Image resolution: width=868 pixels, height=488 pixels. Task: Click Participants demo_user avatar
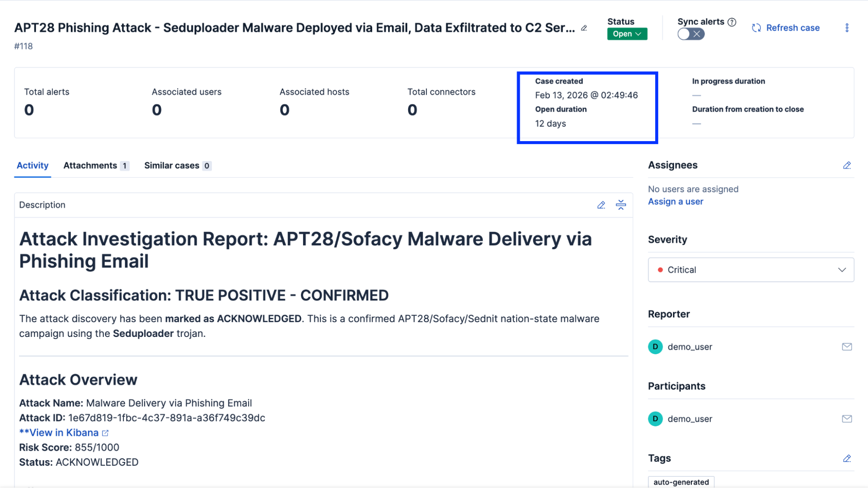tap(655, 419)
